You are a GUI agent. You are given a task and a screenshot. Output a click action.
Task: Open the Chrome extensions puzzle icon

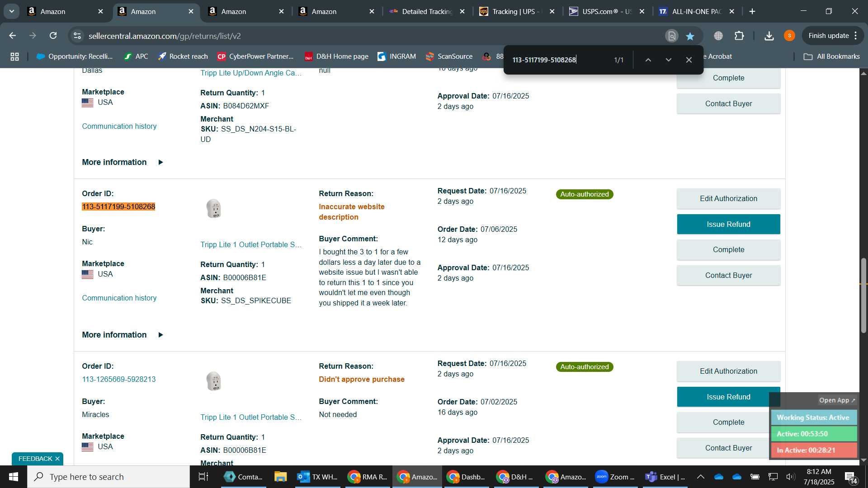point(739,36)
